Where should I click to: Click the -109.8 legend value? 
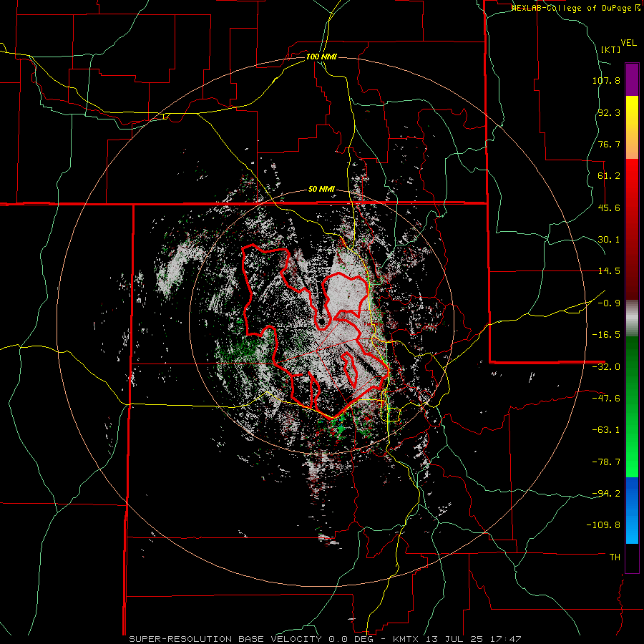click(603, 525)
